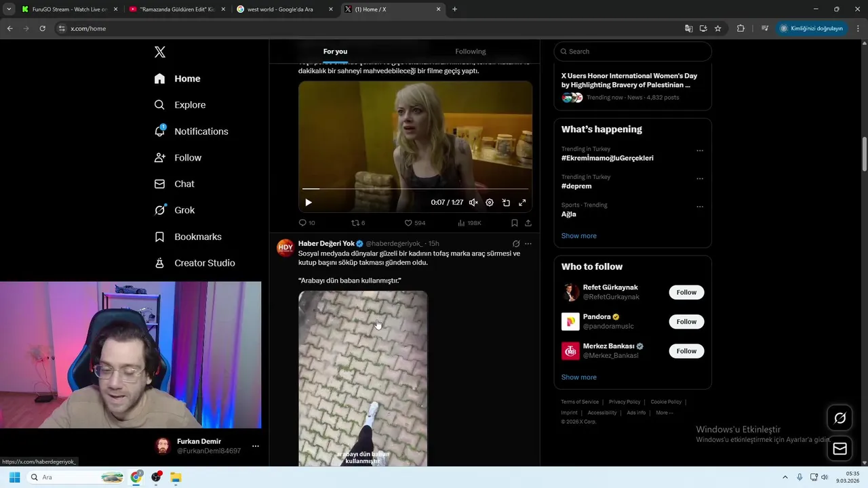The height and width of the screenshot is (488, 868).
Task: Follow Refet Gürkaynak
Action: (x=686, y=292)
